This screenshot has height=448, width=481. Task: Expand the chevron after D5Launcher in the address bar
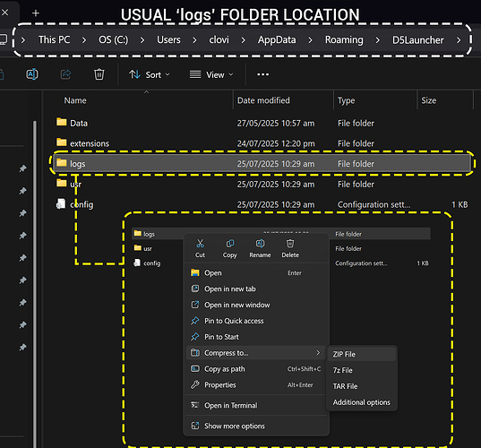(459, 40)
